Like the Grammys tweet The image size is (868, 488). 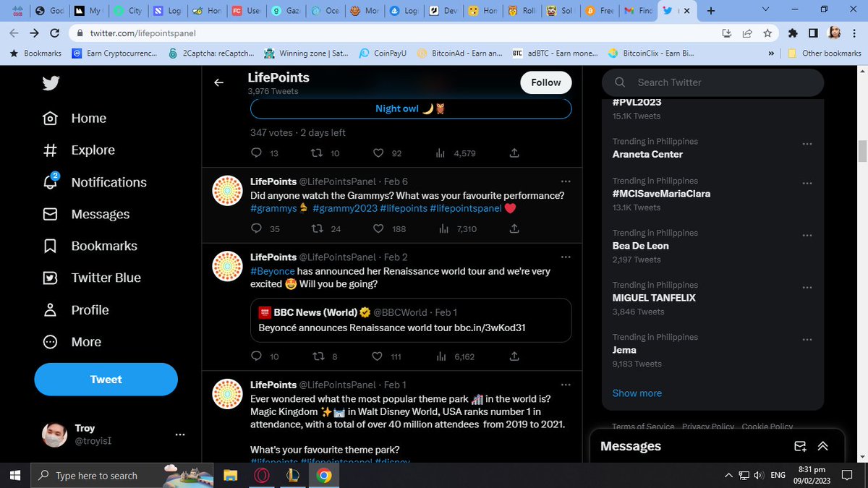tap(378, 229)
